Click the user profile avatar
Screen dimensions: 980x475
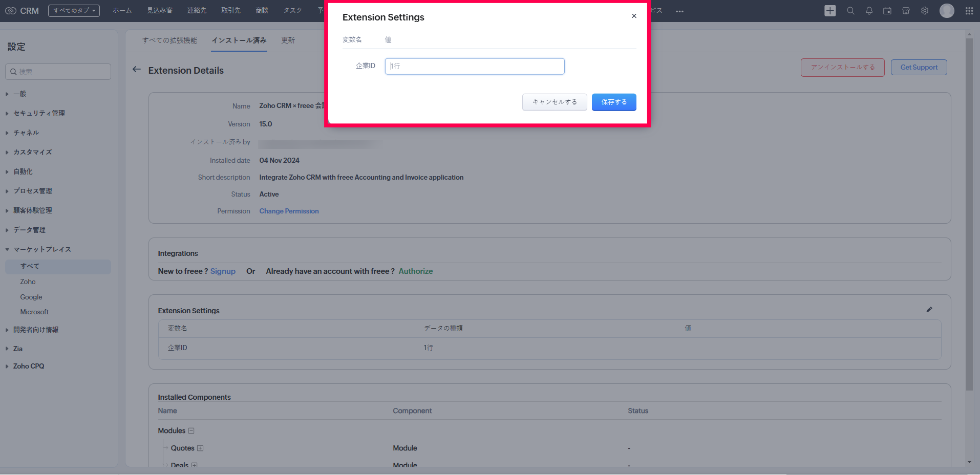pos(947,11)
